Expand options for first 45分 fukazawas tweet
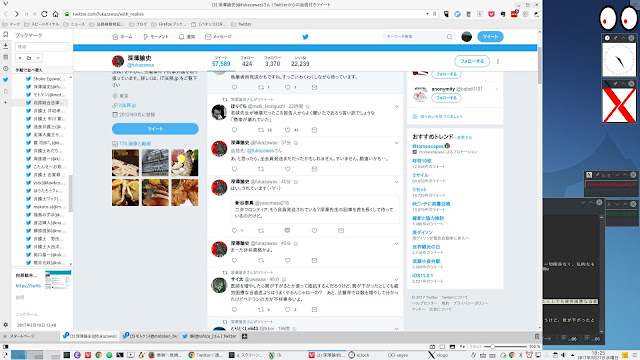640x360 pixels. pos(396,244)
